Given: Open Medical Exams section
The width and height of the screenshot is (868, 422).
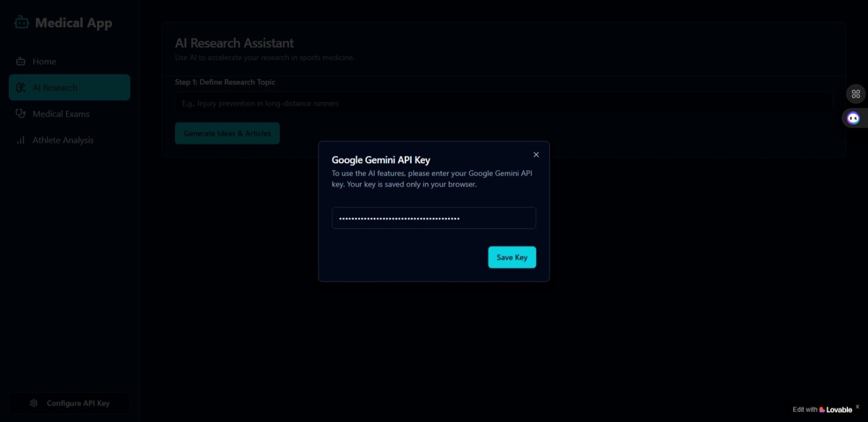Looking at the screenshot, I should pyautogui.click(x=69, y=114).
